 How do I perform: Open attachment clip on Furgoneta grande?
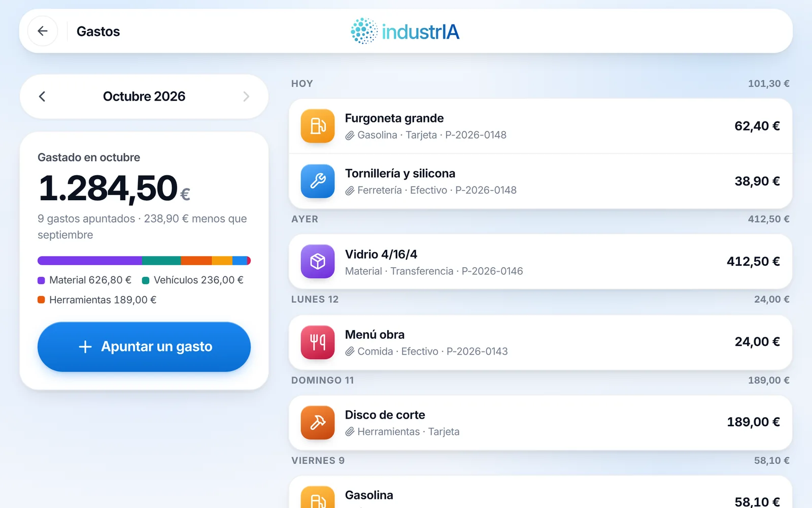coord(350,136)
